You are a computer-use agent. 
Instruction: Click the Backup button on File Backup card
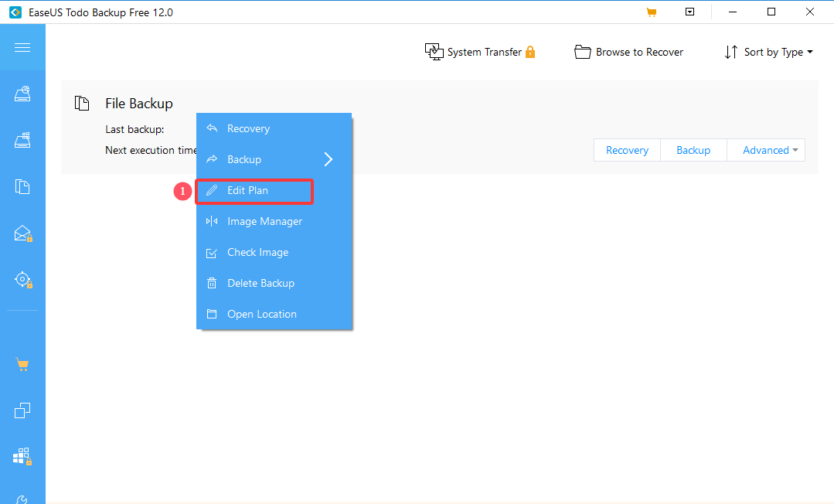(693, 150)
